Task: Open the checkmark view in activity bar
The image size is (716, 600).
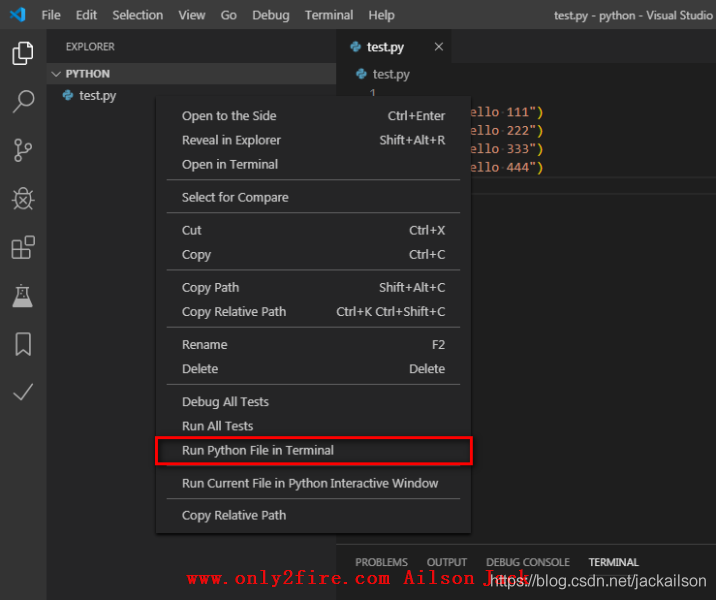Action: pyautogui.click(x=23, y=392)
